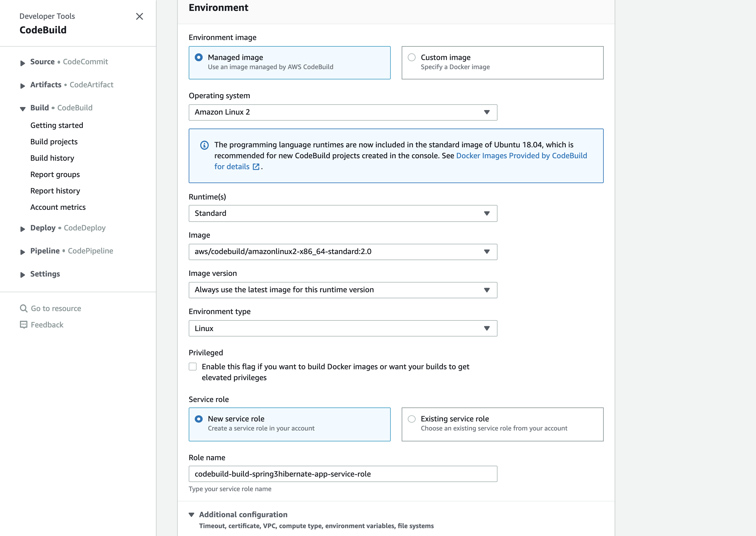756x536 pixels.
Task: Click the magnifier icon beside Go to resource
Action: (23, 308)
